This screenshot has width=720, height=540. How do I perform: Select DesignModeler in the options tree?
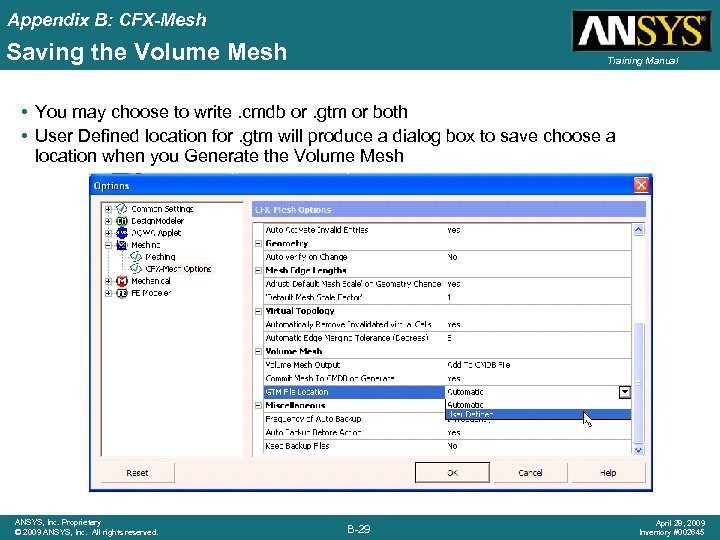click(158, 221)
